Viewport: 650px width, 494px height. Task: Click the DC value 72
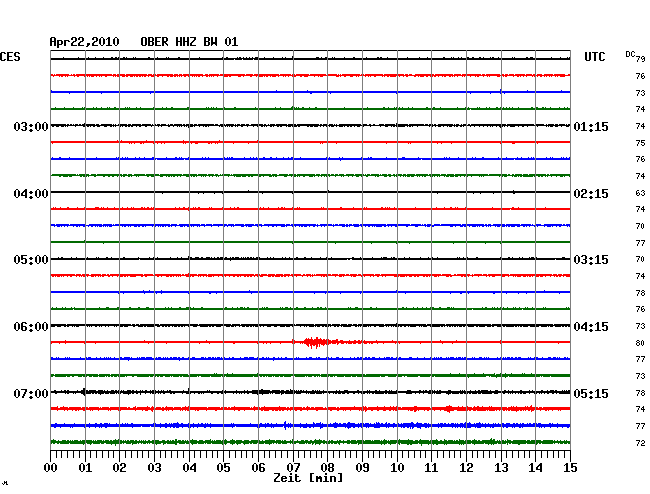[x=640, y=443]
